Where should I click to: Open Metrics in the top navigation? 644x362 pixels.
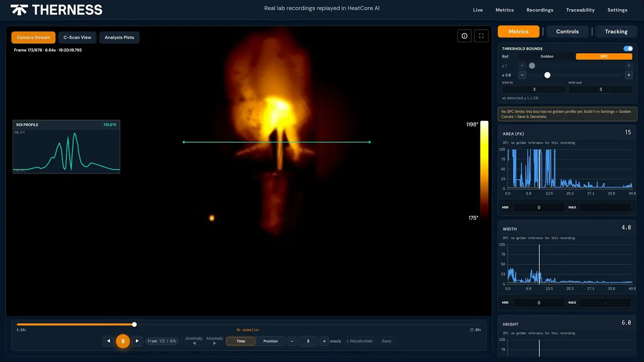505,10
